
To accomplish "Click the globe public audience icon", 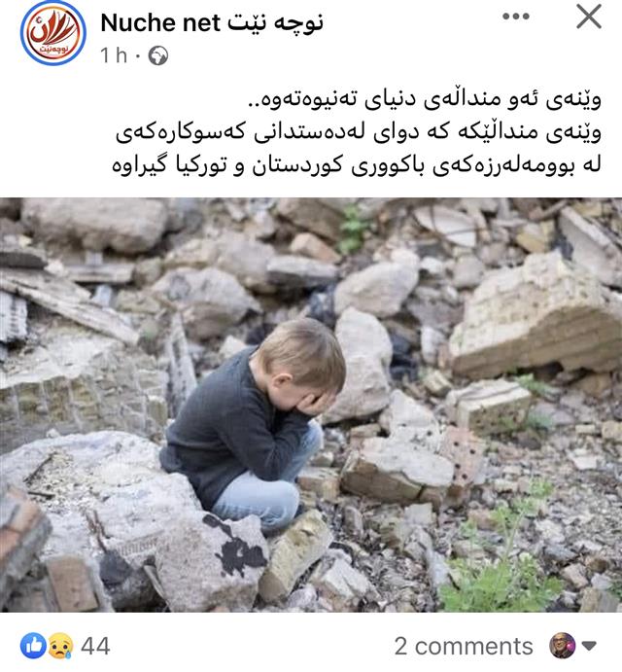I will pos(158,55).
